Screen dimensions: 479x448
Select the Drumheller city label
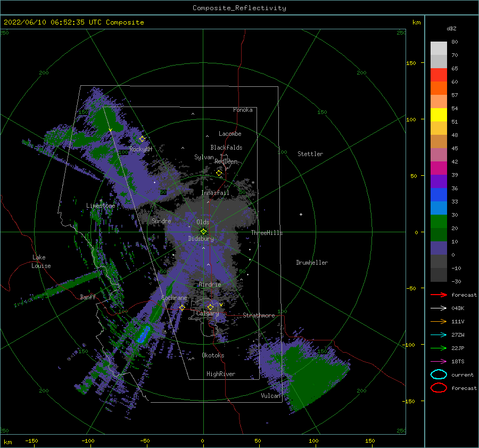pyautogui.click(x=312, y=263)
